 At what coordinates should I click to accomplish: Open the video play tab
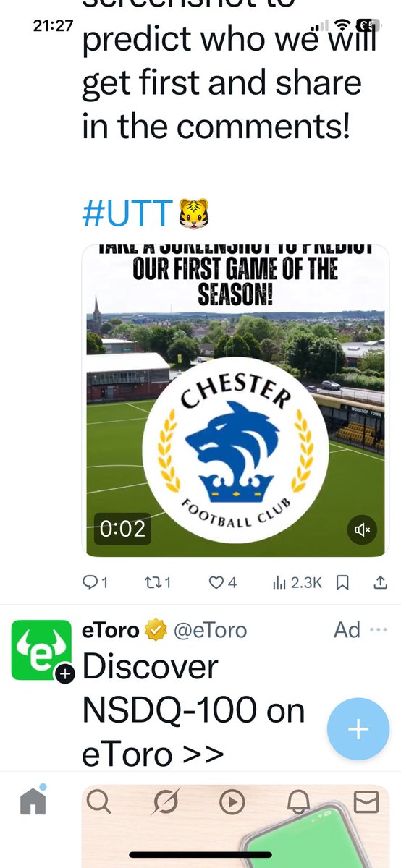[232, 801]
